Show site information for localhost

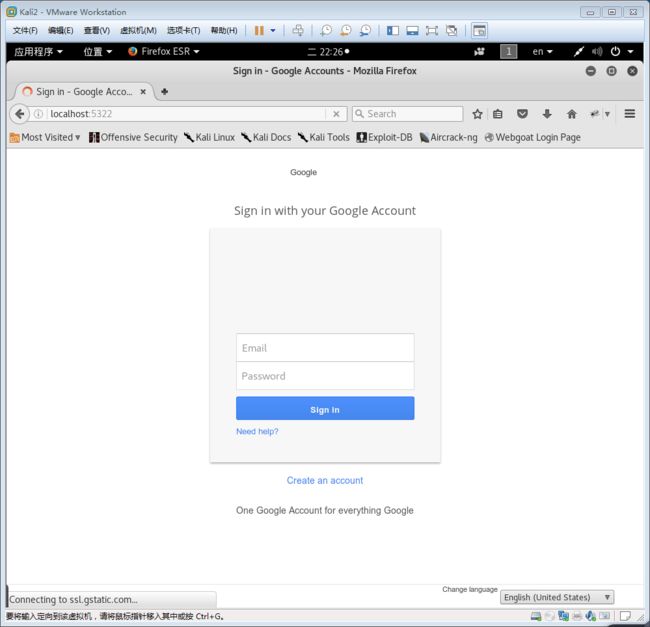click(38, 114)
